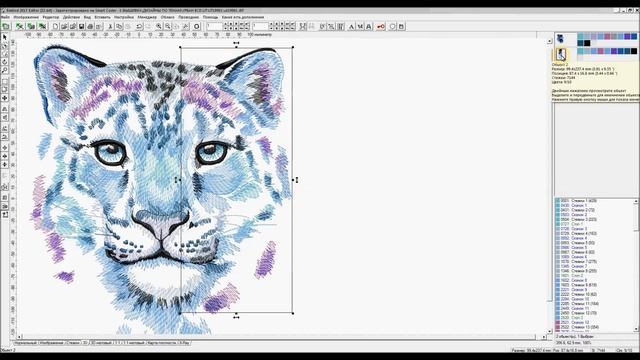640x360 pixels.
Task: Switch to the Нормальный view tab
Action: [25, 343]
